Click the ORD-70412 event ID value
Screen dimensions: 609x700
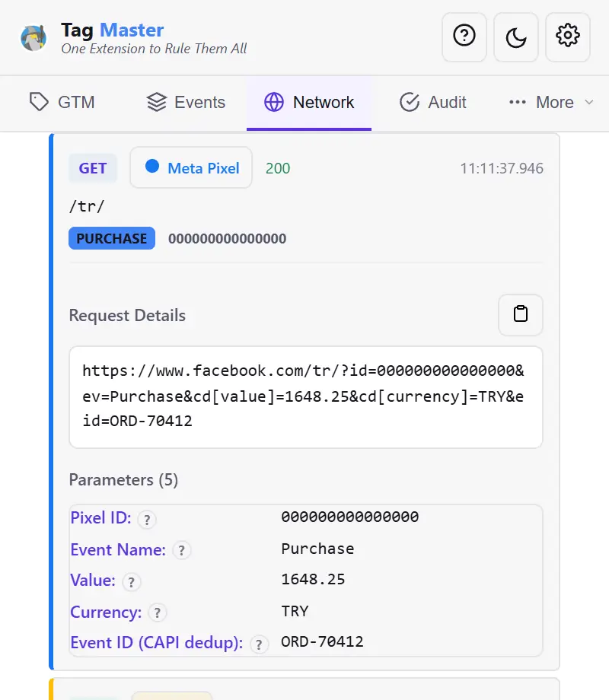coord(322,641)
